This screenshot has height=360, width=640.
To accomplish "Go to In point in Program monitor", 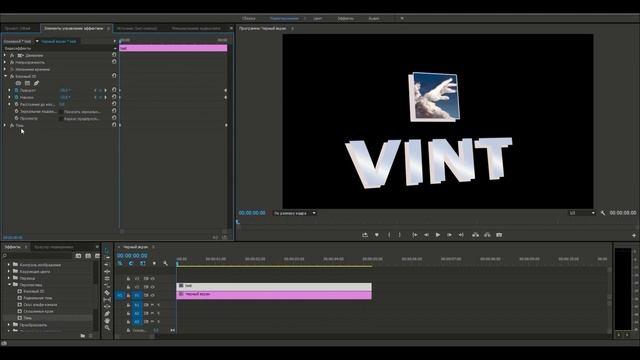I will [415, 235].
